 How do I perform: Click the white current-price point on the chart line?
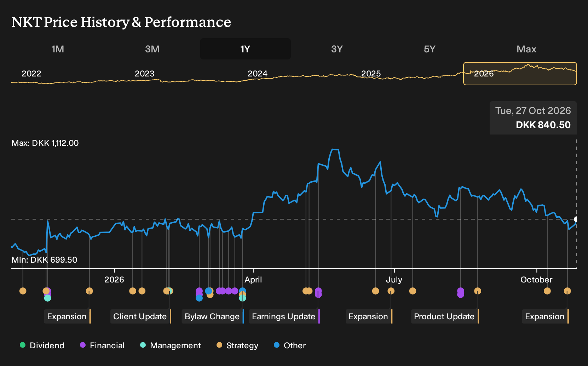[x=576, y=219]
